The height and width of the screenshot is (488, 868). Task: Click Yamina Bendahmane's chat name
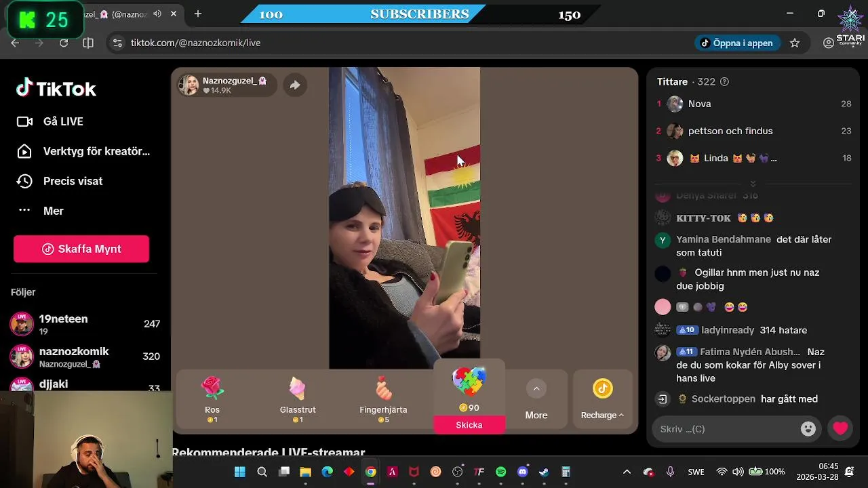tap(724, 239)
